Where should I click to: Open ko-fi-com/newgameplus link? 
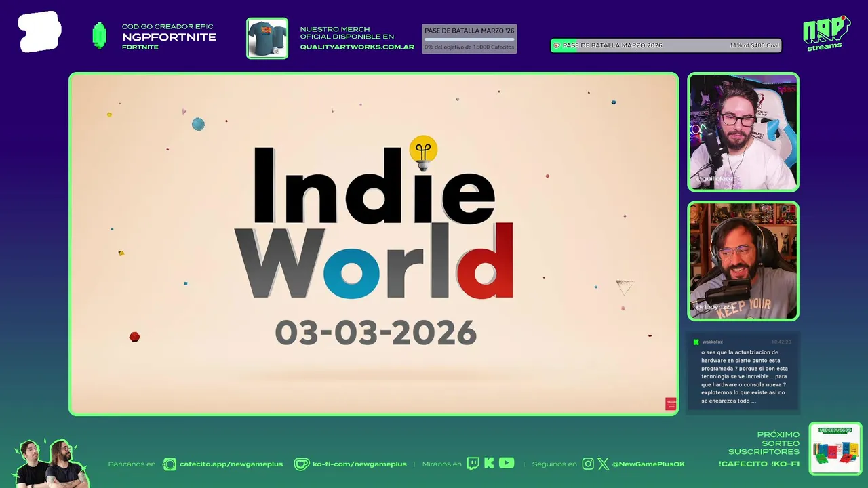[359, 464]
